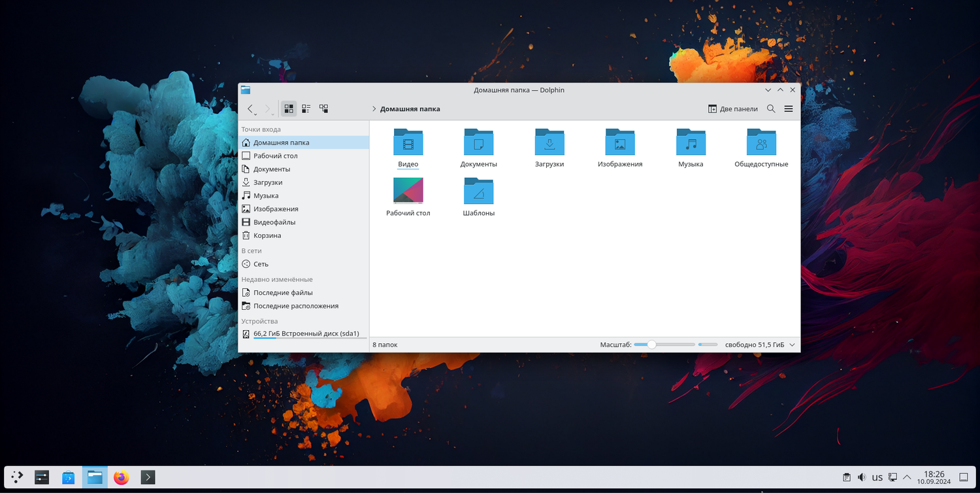The image size is (980, 493).
Task: Switch to icons view mode
Action: (289, 109)
